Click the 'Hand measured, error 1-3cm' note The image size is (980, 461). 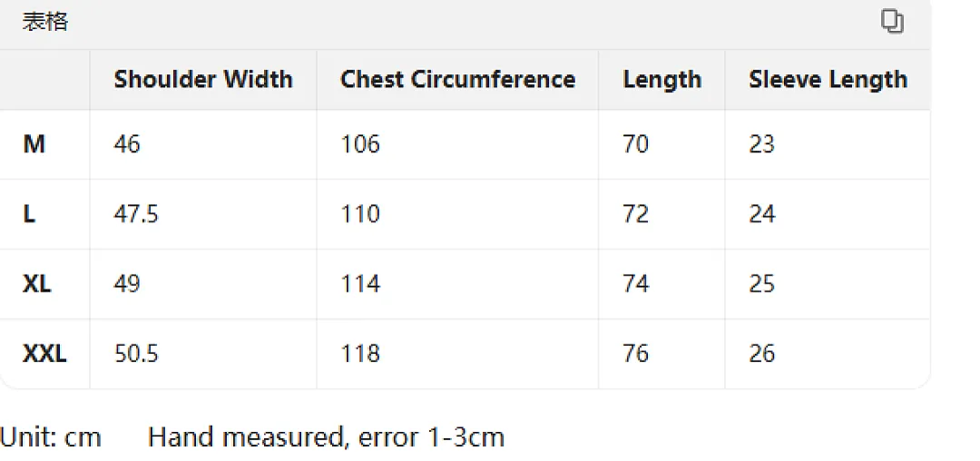327,436
